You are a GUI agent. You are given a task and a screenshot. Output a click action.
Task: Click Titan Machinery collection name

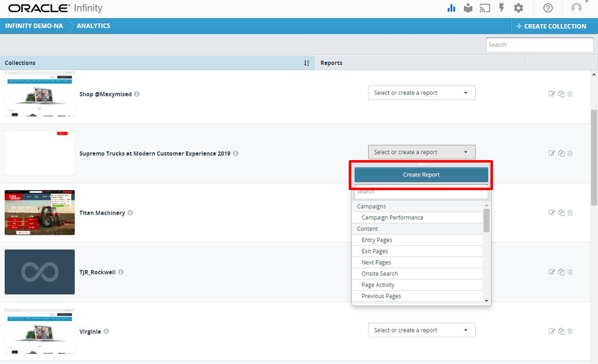point(102,213)
